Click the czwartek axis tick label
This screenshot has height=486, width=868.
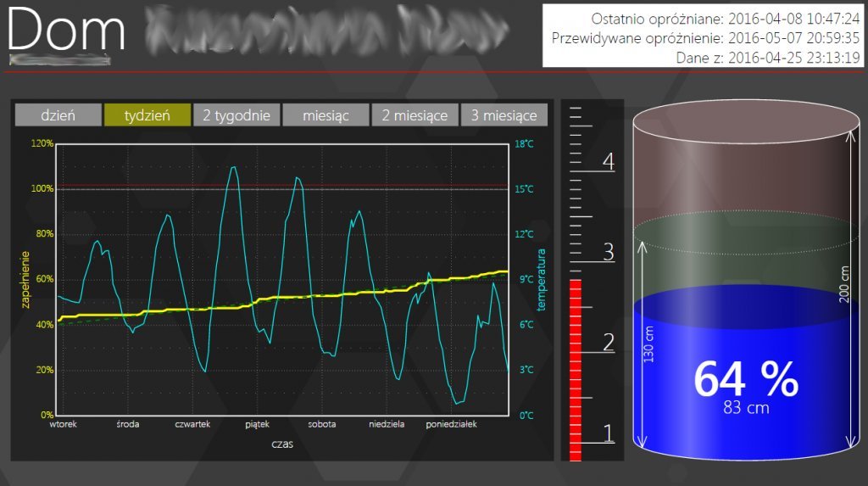coord(192,424)
